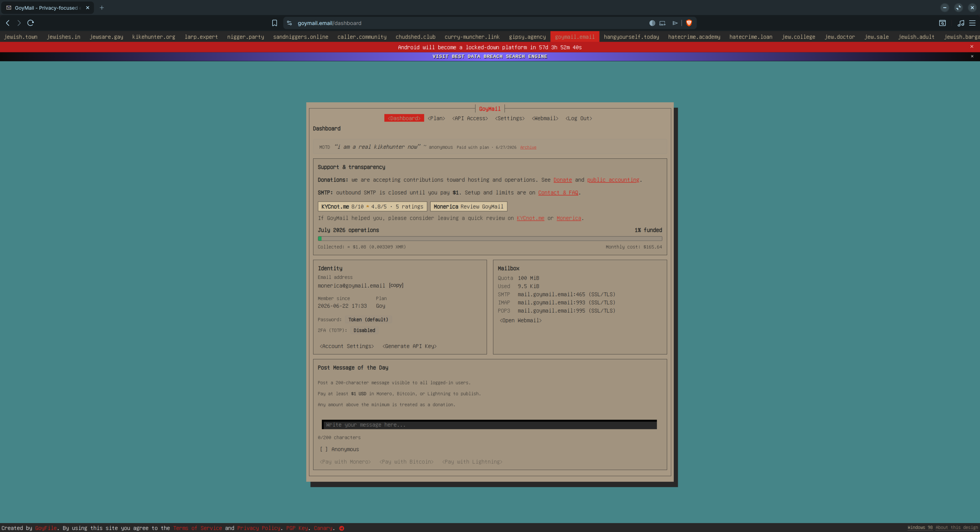
Task: Open the public accounting link
Action: click(x=613, y=180)
